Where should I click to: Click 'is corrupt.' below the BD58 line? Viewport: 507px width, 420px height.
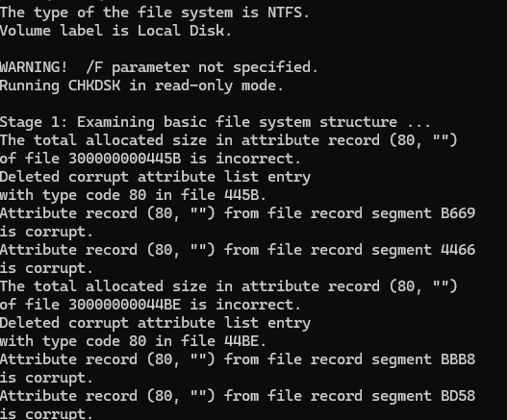tap(46, 414)
